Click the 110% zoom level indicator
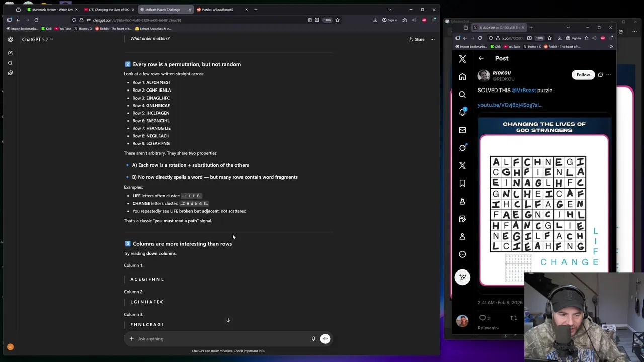Screen dimensions: 644x362 [x=327, y=20]
